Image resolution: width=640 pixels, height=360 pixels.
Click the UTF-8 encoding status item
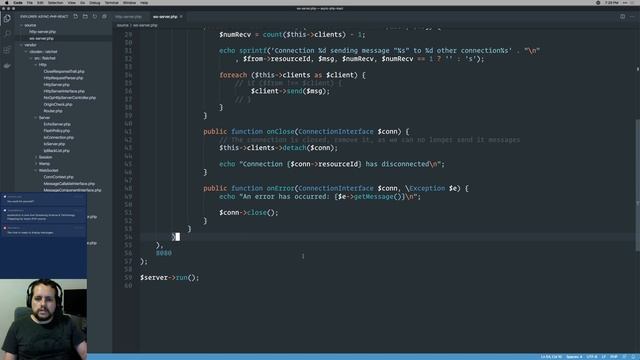coord(592,357)
